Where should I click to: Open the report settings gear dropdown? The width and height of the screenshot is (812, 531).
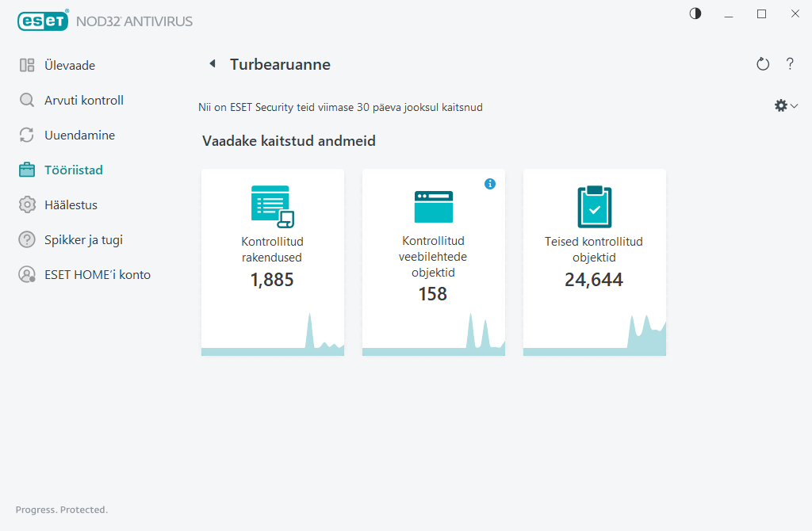click(x=786, y=105)
